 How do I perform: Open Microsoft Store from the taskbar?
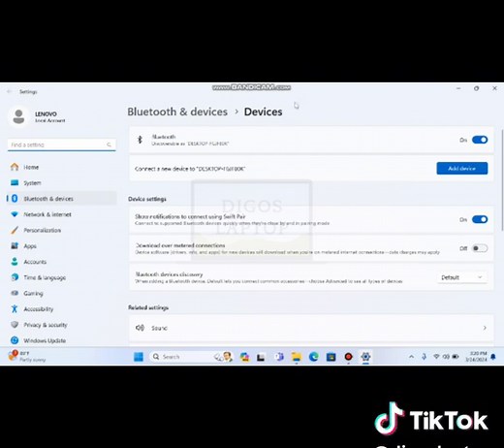click(x=331, y=357)
